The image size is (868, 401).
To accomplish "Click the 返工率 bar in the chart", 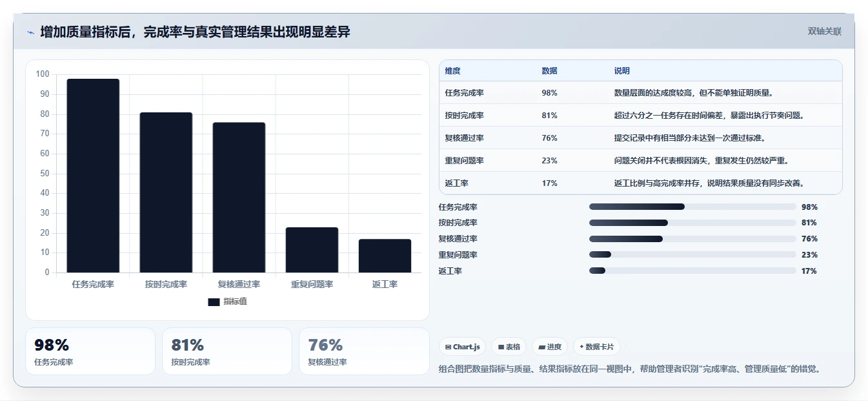I will 385,256.
